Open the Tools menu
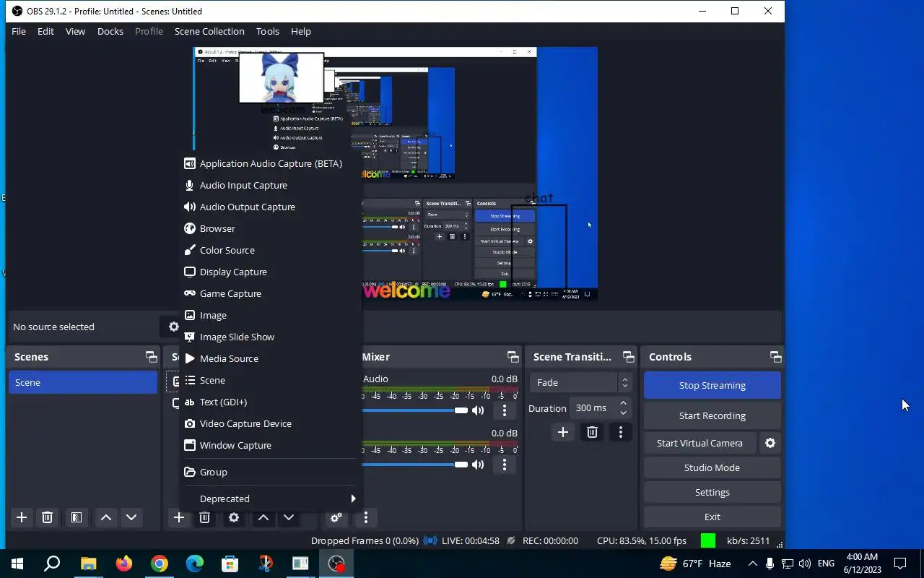 [268, 31]
